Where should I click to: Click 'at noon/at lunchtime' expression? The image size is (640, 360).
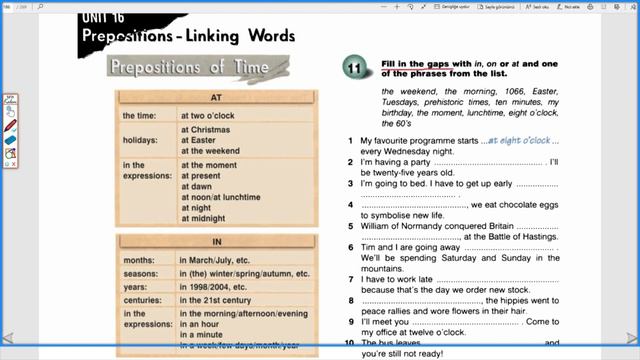pyautogui.click(x=221, y=197)
